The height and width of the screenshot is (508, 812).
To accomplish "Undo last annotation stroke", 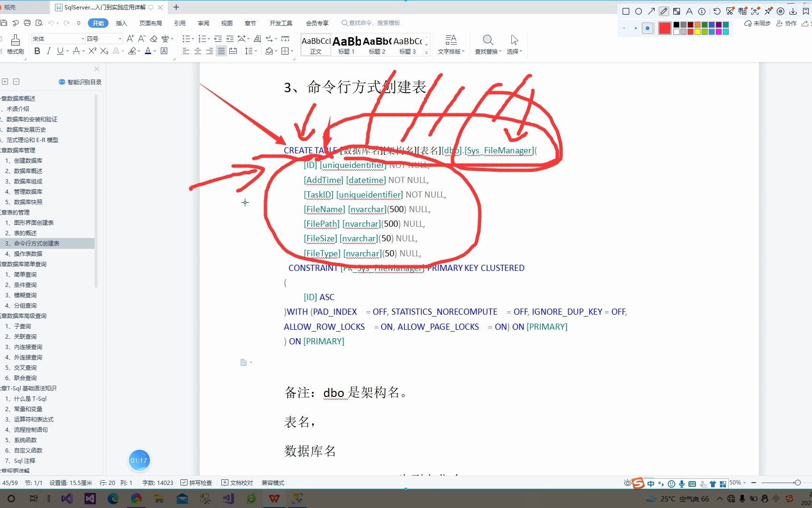I will tap(717, 11).
